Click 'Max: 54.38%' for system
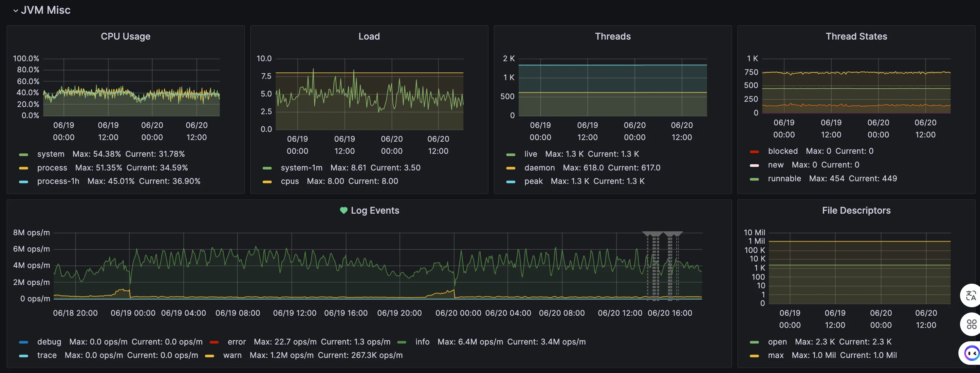Screen dimensions: 980x373 pos(97,154)
